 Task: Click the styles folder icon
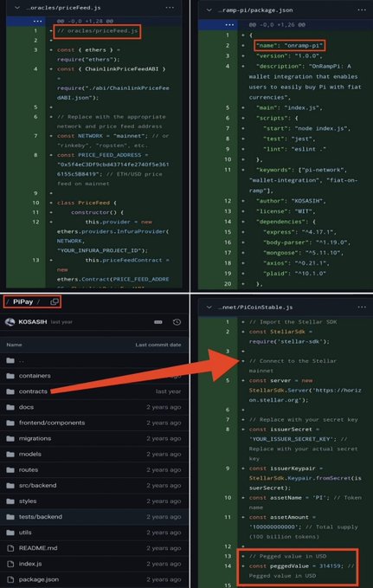point(10,501)
